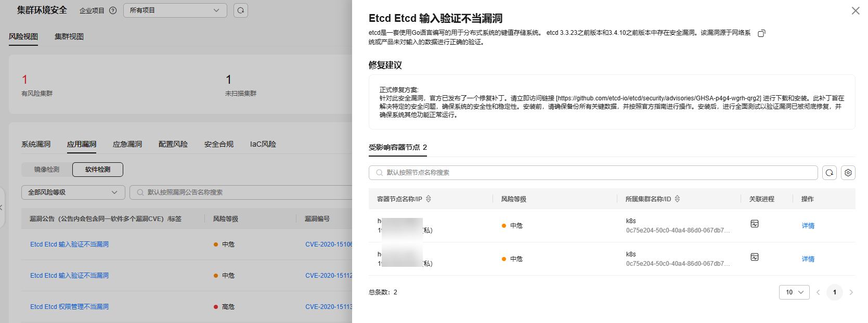Select 软件检测 detection mode
This screenshot has width=868, height=323.
click(x=98, y=170)
